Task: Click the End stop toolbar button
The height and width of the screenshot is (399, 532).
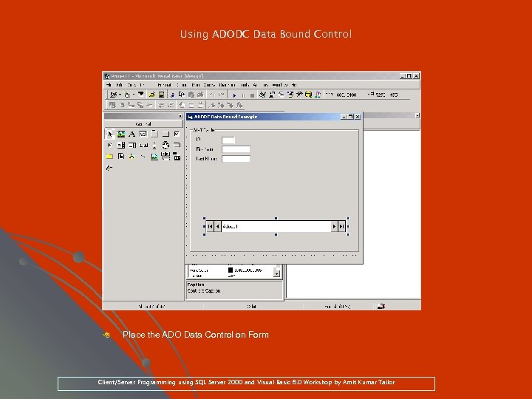Action: coord(252,95)
